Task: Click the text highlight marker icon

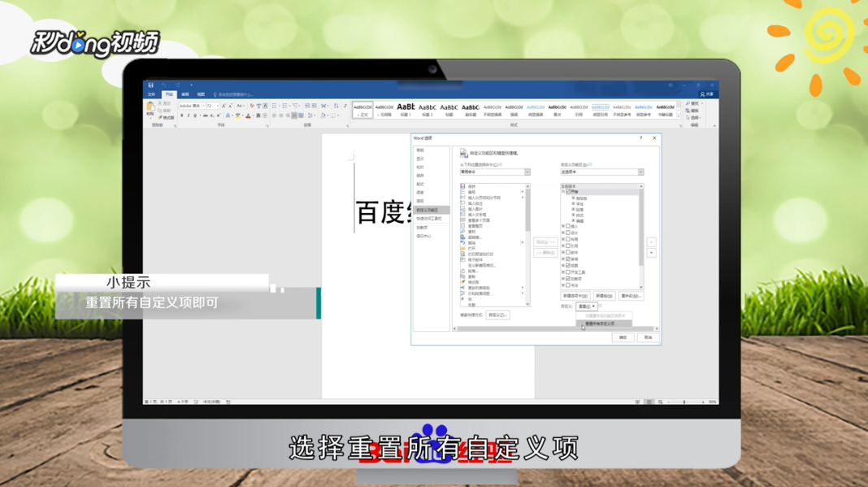Action: pos(238,115)
